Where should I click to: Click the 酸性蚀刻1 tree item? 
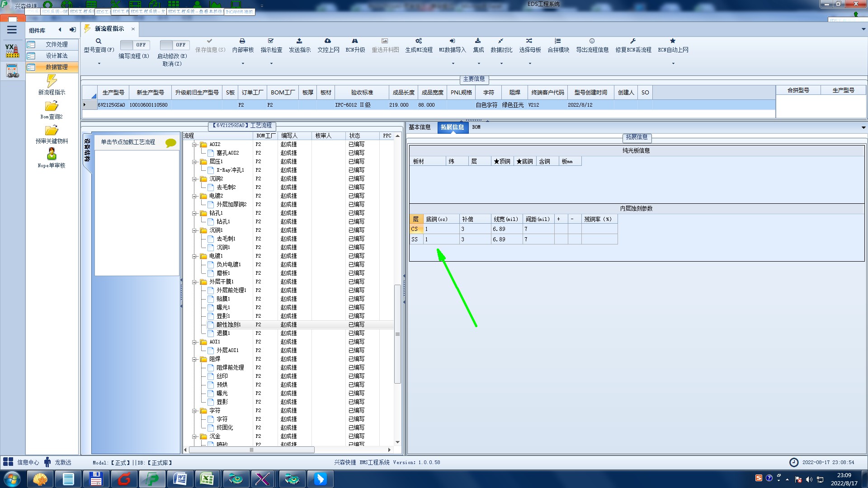point(228,325)
